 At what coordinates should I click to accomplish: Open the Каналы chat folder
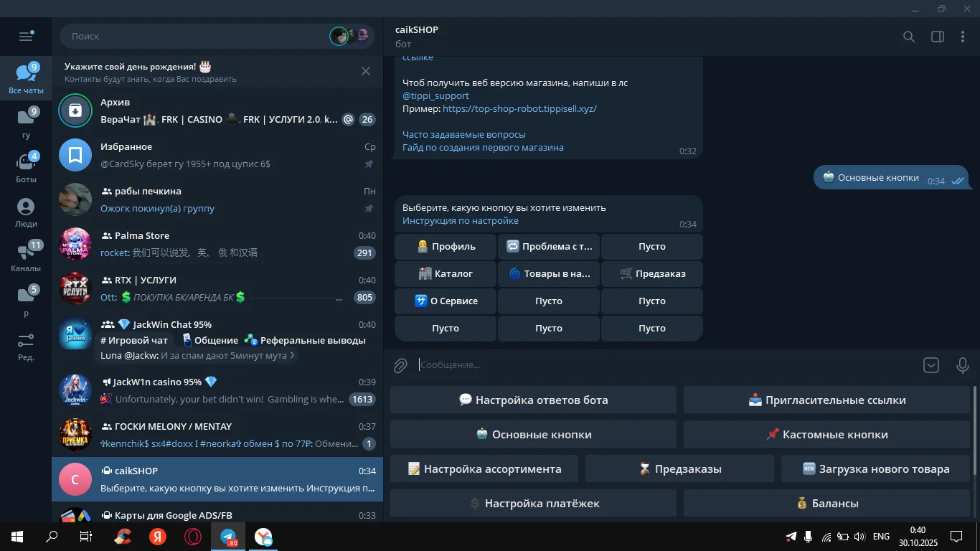26,256
